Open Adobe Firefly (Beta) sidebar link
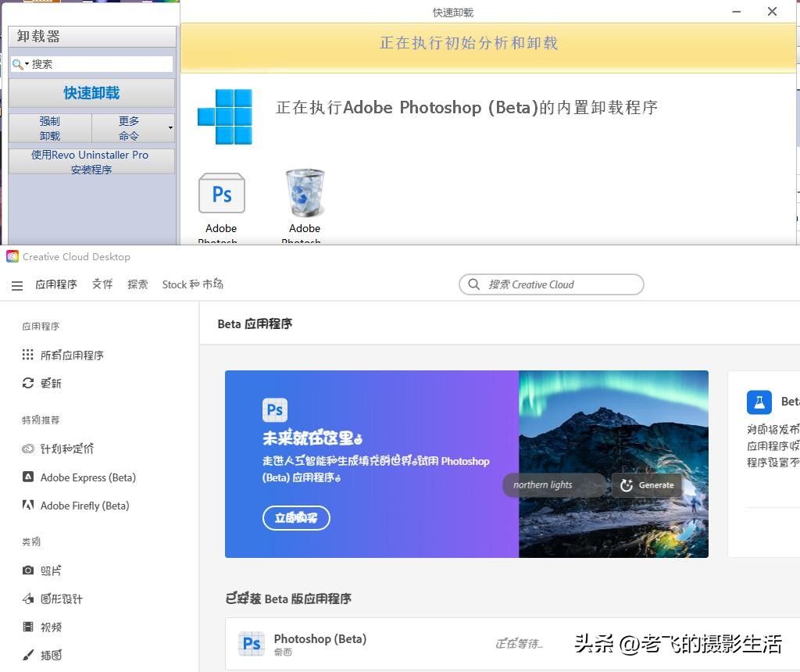The image size is (800, 672). pos(84,505)
